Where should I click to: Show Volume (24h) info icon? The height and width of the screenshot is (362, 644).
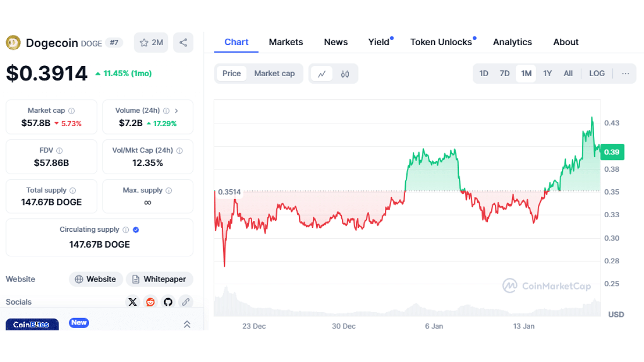[x=166, y=111]
